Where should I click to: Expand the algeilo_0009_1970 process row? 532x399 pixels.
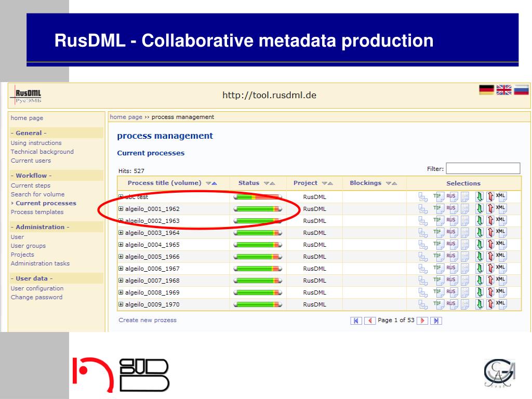click(121, 304)
